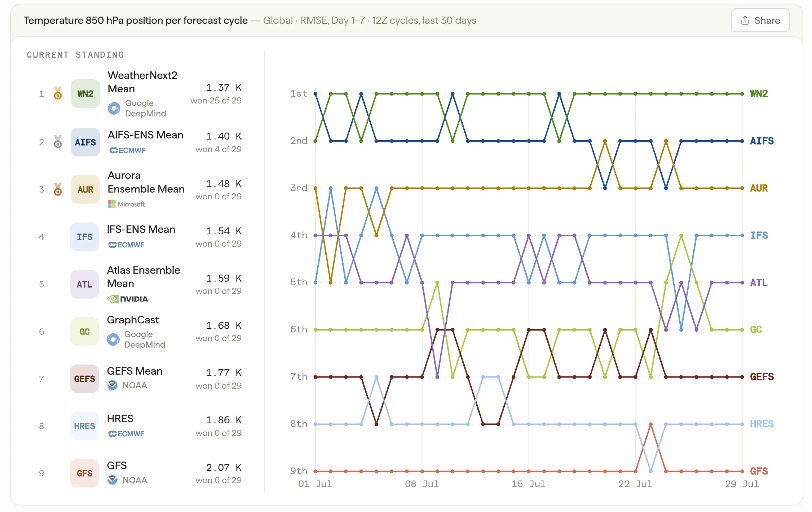Click the '22 Jul' axis date label
This screenshot has width=812, height=512.
click(x=635, y=484)
